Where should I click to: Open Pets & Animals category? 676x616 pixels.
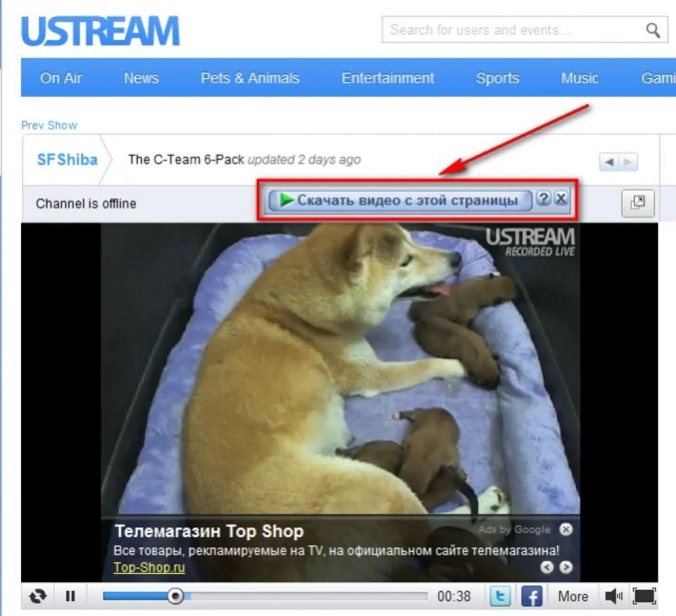pyautogui.click(x=249, y=78)
